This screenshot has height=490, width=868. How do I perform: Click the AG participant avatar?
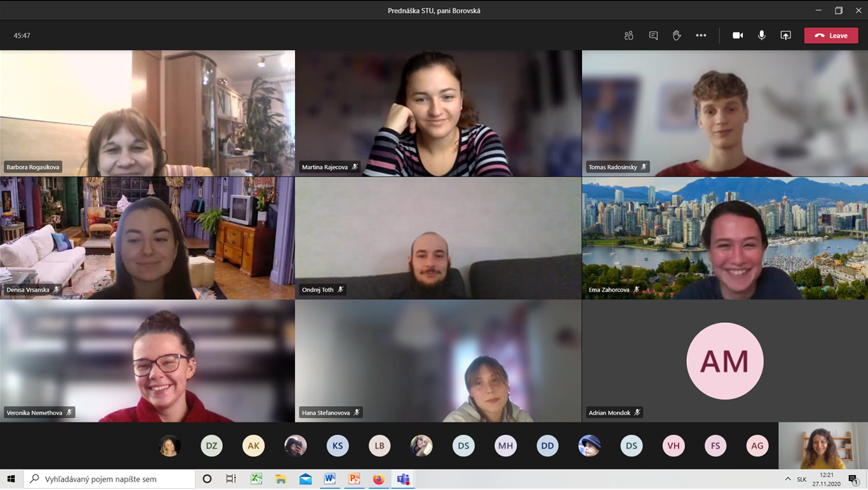tap(757, 446)
